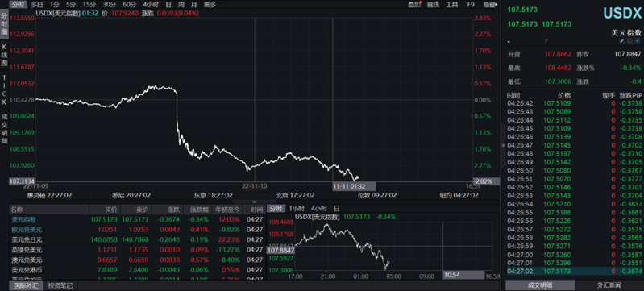The width and height of the screenshot is (644, 291).
Task: Sort by 涨跌 column header
Action: point(167,210)
